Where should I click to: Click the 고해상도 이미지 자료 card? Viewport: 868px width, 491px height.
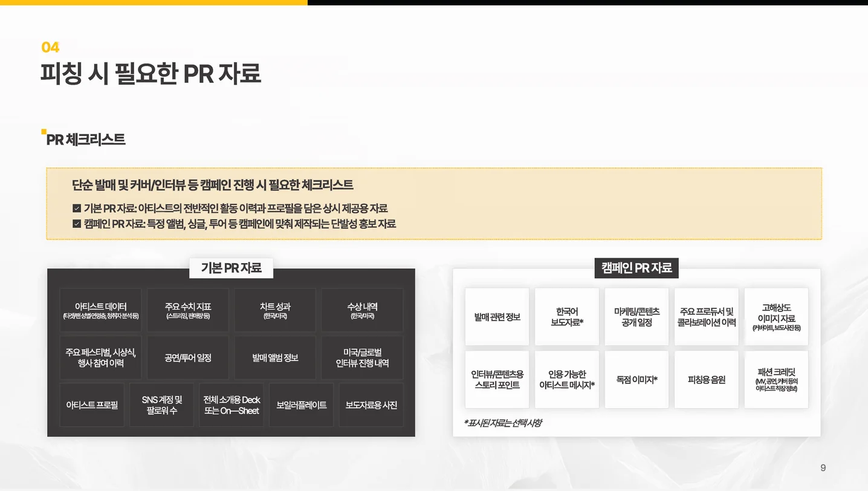coord(776,317)
